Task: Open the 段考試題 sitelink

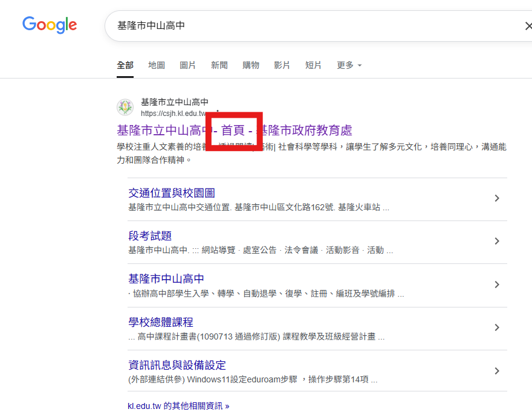Action: (x=150, y=236)
